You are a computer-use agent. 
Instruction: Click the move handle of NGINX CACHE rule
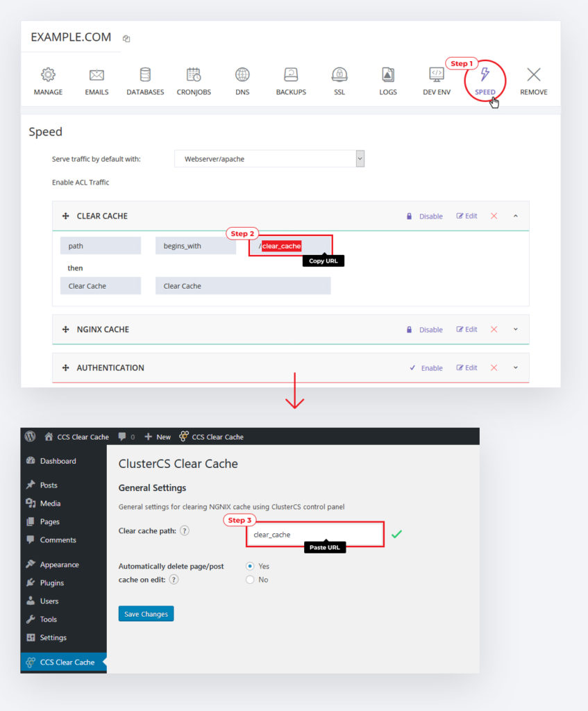(66, 329)
